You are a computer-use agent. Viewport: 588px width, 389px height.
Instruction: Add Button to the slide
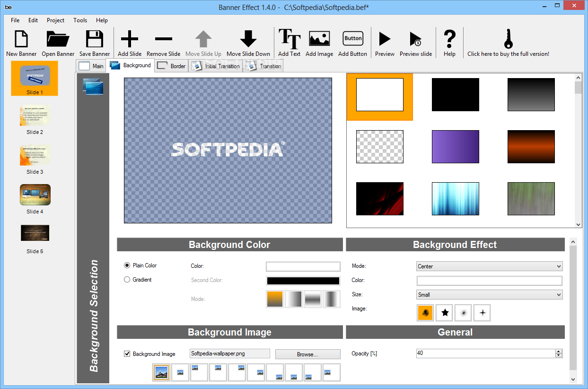point(353,43)
